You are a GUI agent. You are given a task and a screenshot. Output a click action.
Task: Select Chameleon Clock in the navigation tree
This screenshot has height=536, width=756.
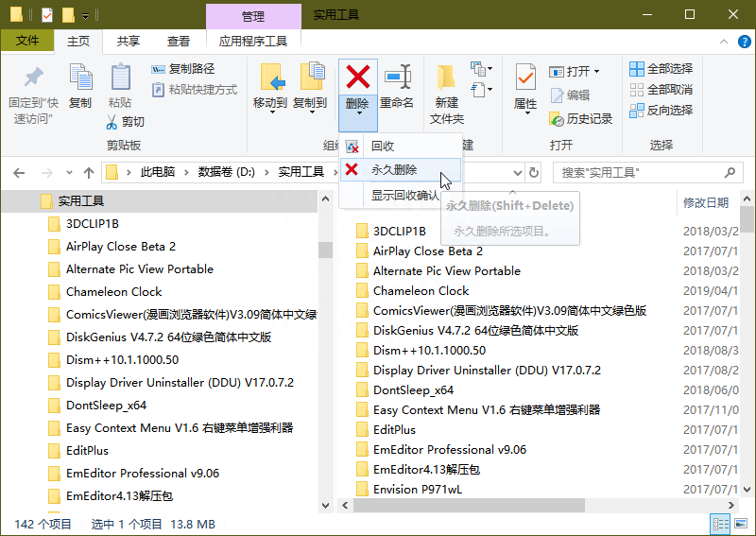point(113,292)
